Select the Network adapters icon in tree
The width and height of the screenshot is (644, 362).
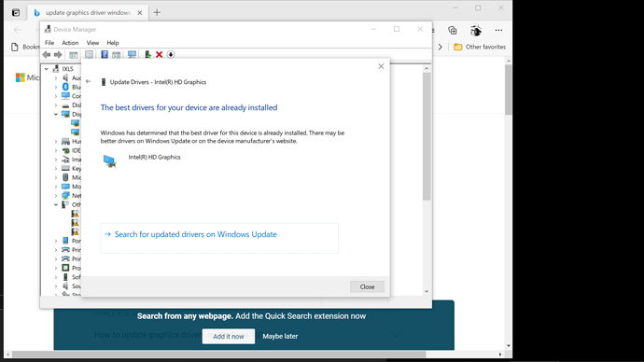(x=65, y=195)
